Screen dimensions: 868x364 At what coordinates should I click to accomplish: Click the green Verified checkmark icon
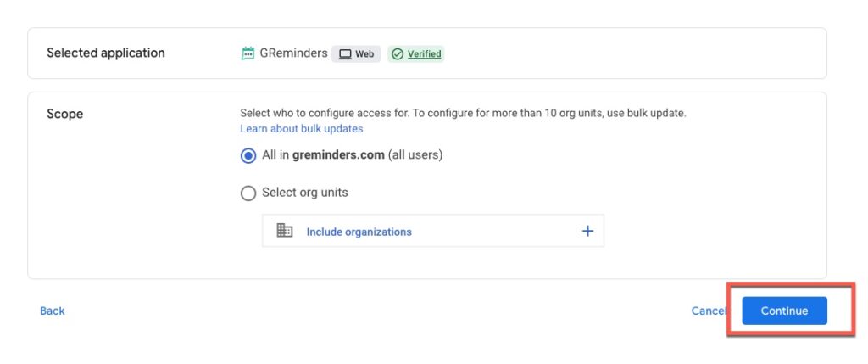[x=398, y=54]
